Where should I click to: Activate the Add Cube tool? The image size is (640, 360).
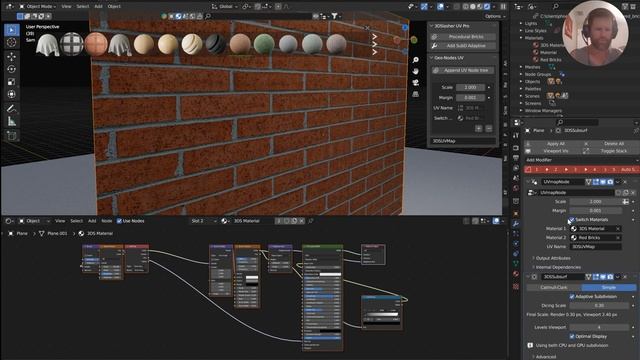click(x=11, y=136)
